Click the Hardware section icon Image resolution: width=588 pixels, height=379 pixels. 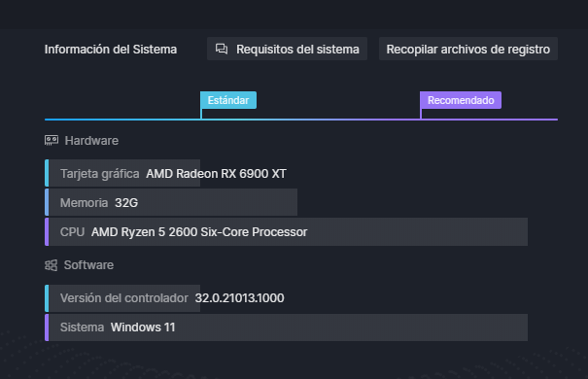coord(52,141)
